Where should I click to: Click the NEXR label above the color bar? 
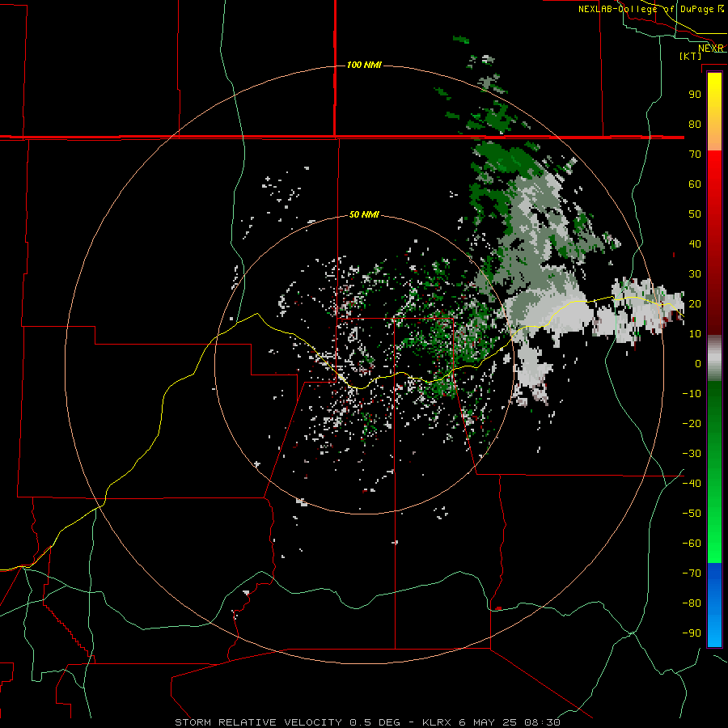[711, 49]
